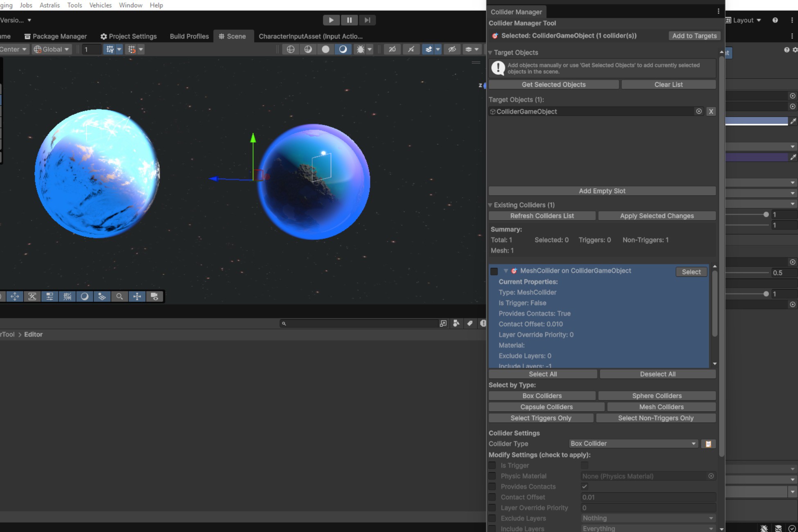The image size is (798, 532).
Task: Enable the Provides Contacts modify checkbox
Action: pyautogui.click(x=492, y=487)
